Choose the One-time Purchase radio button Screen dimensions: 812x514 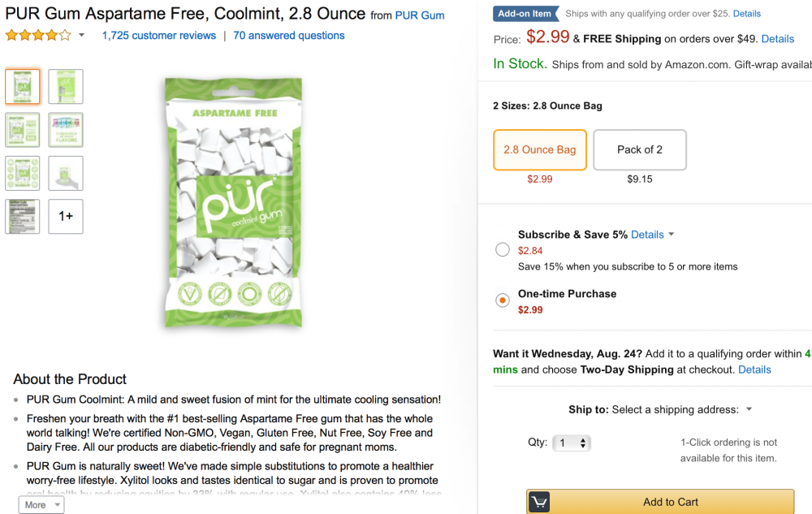tap(503, 300)
